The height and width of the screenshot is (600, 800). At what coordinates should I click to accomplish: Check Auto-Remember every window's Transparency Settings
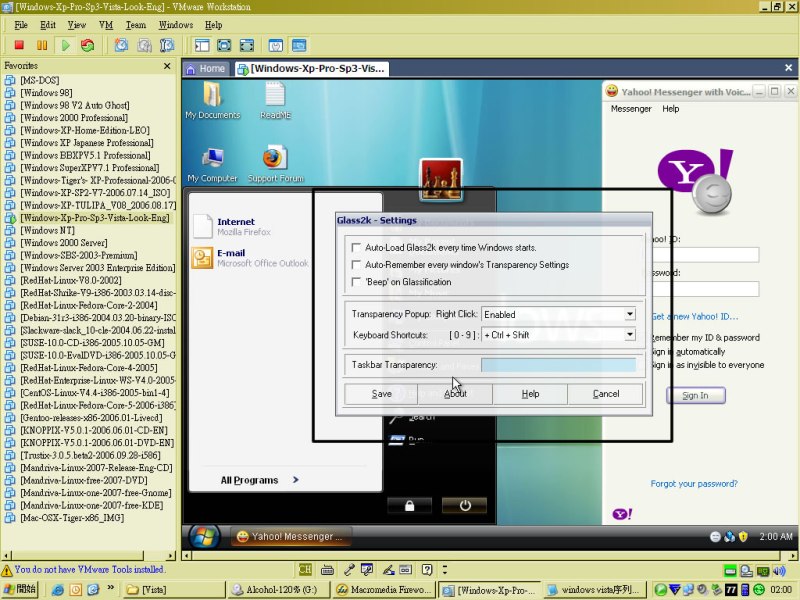coord(355,265)
